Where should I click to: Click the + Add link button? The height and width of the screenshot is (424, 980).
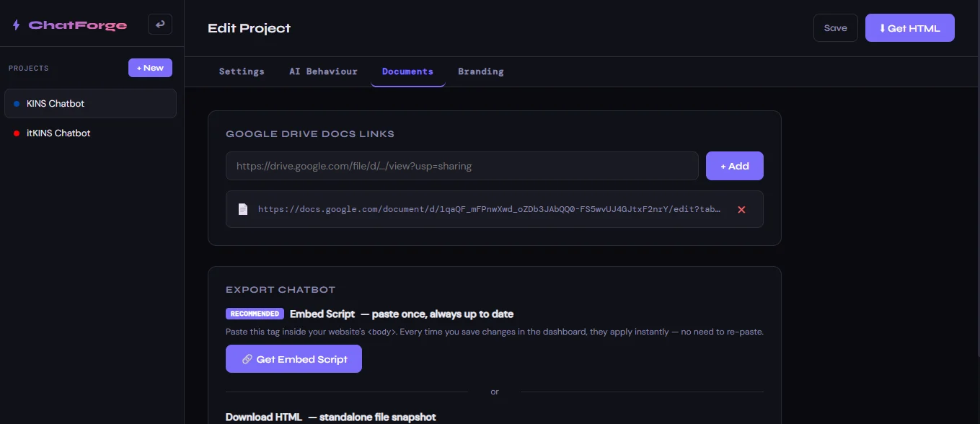coord(735,166)
